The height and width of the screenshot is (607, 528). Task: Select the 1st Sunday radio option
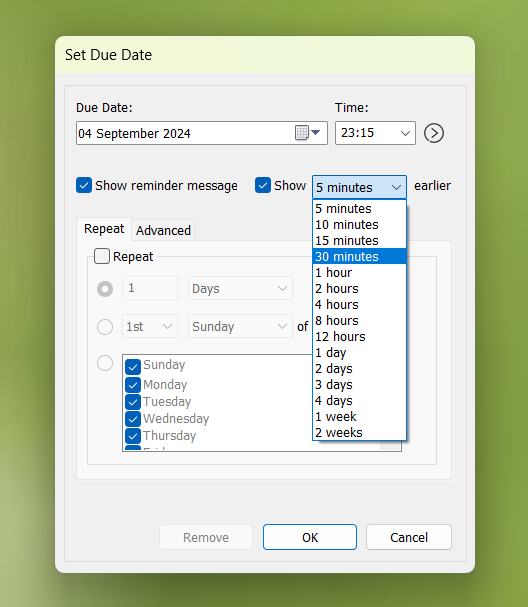click(105, 327)
